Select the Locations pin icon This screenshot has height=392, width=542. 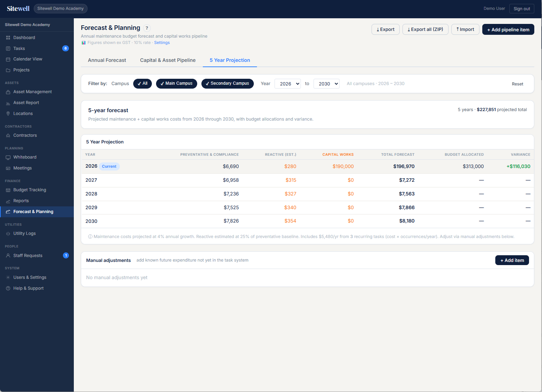(x=8, y=114)
